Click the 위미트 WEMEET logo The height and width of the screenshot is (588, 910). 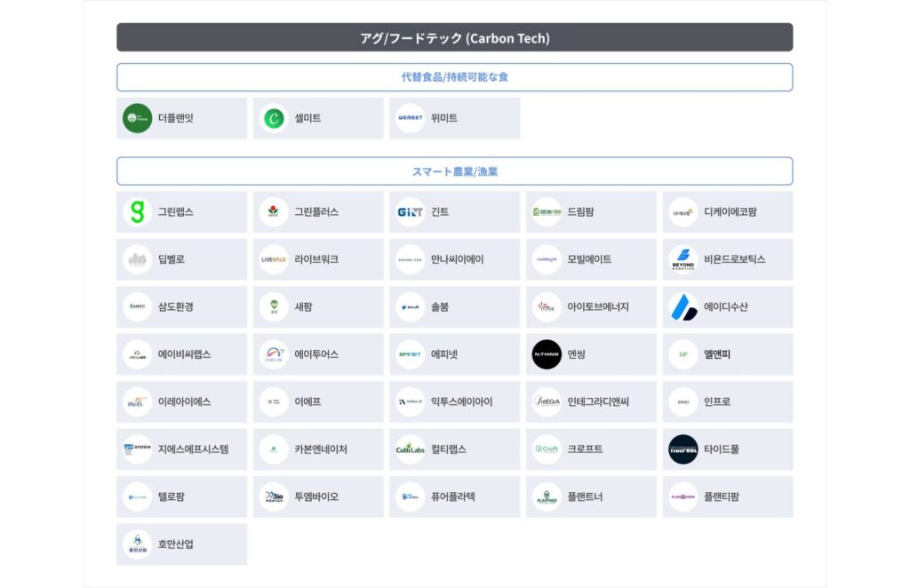coord(411,118)
